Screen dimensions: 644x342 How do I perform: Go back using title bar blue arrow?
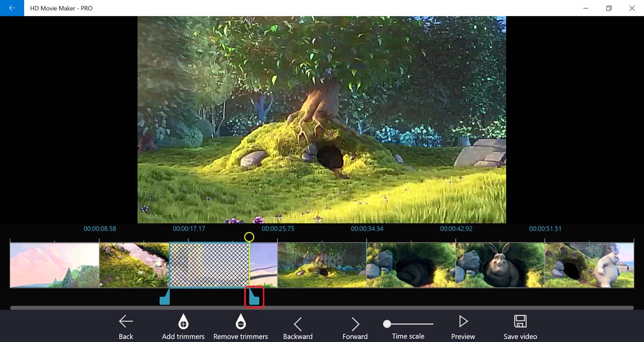pyautogui.click(x=12, y=8)
